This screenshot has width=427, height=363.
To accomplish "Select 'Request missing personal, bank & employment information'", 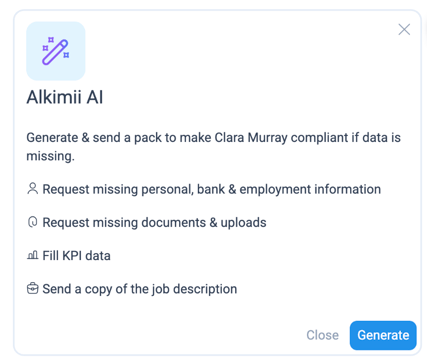I will coord(211,189).
